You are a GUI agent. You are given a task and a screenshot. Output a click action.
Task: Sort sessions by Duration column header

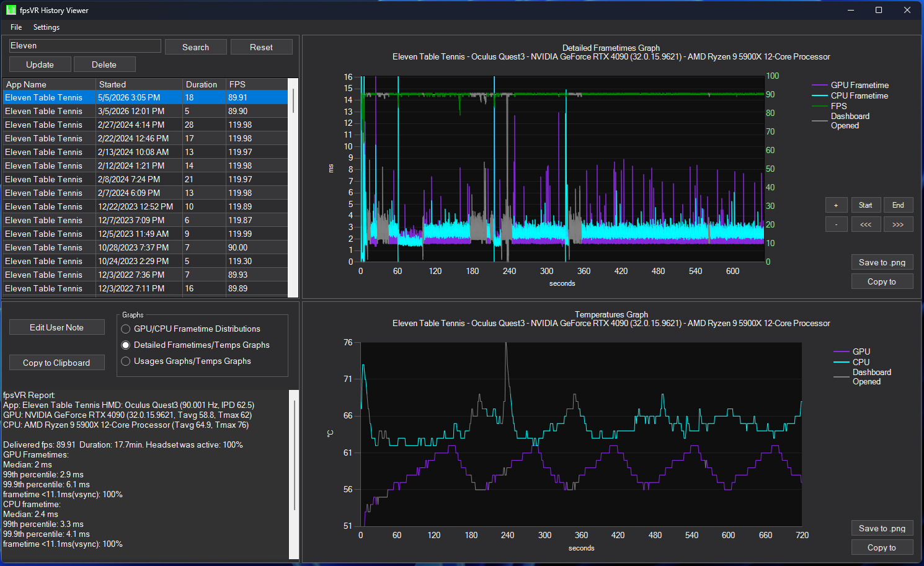click(x=205, y=84)
